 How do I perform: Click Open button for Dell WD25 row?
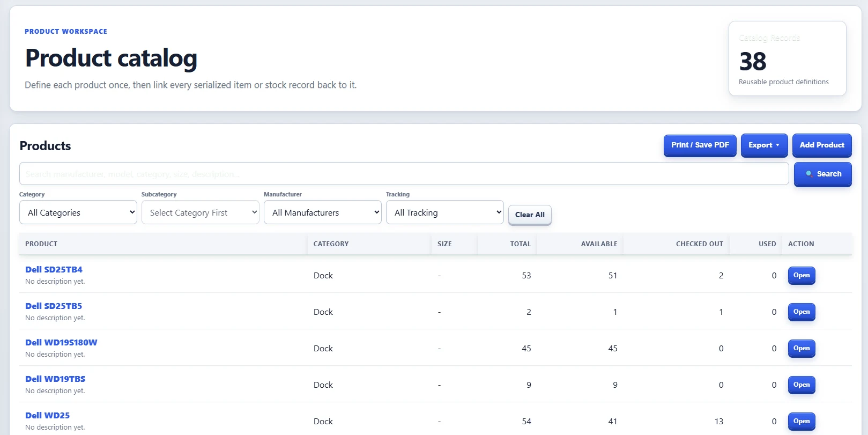802,421
